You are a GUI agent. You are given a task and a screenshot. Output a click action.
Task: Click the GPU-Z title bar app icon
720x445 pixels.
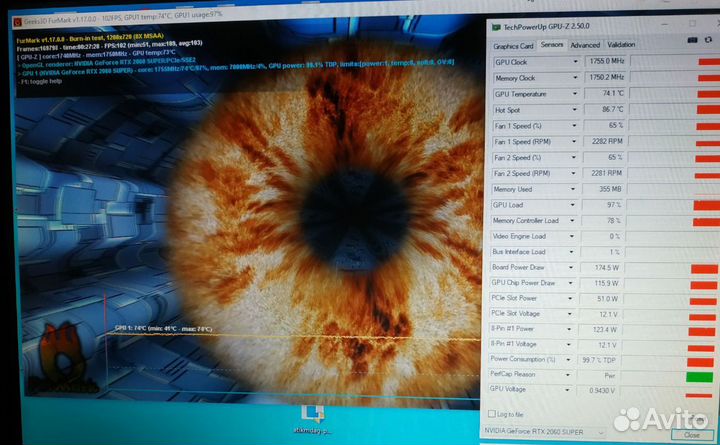[496, 28]
